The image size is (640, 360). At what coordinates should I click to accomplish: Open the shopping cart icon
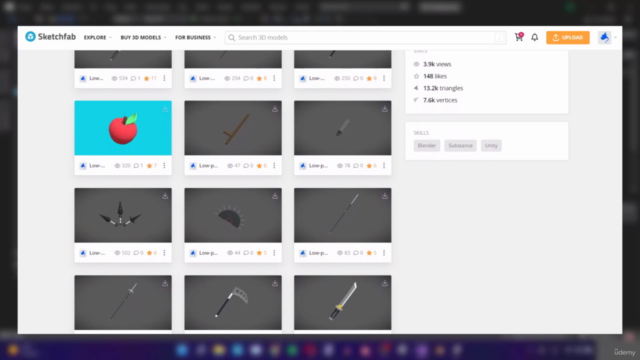coord(519,37)
